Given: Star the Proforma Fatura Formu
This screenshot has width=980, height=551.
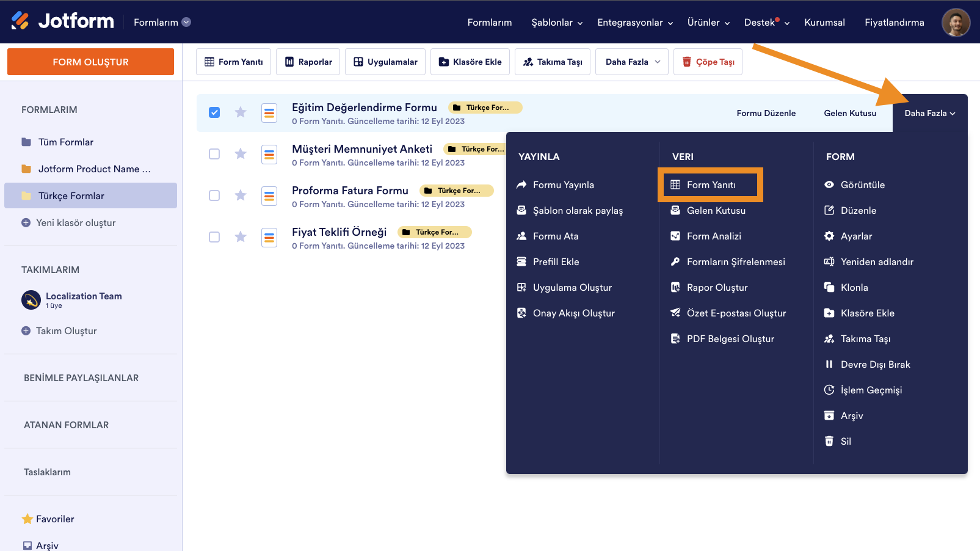Looking at the screenshot, I should [241, 195].
